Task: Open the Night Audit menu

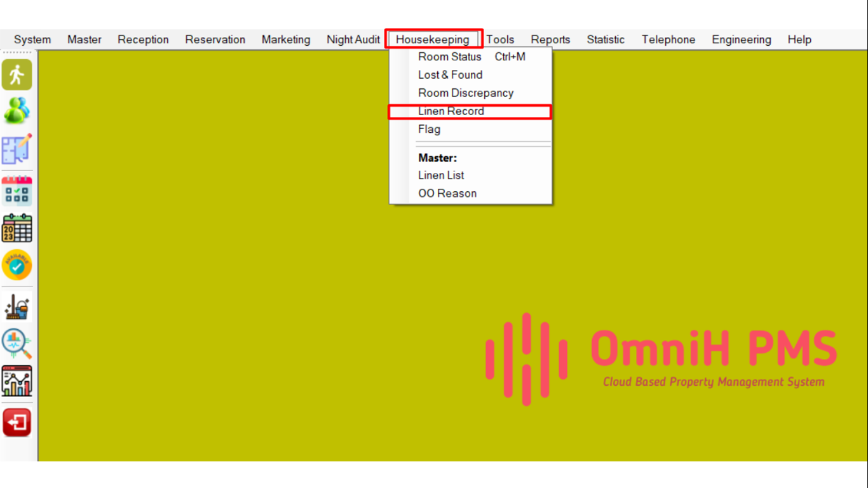Action: (353, 39)
